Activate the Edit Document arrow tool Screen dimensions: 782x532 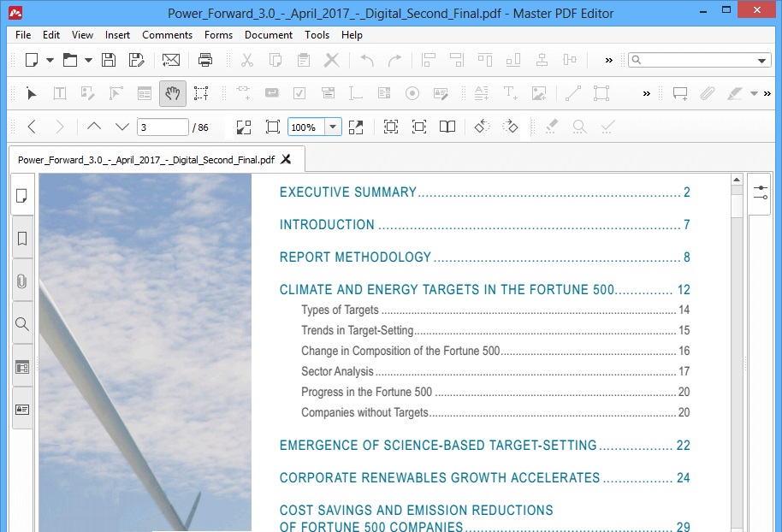pyautogui.click(x=32, y=93)
